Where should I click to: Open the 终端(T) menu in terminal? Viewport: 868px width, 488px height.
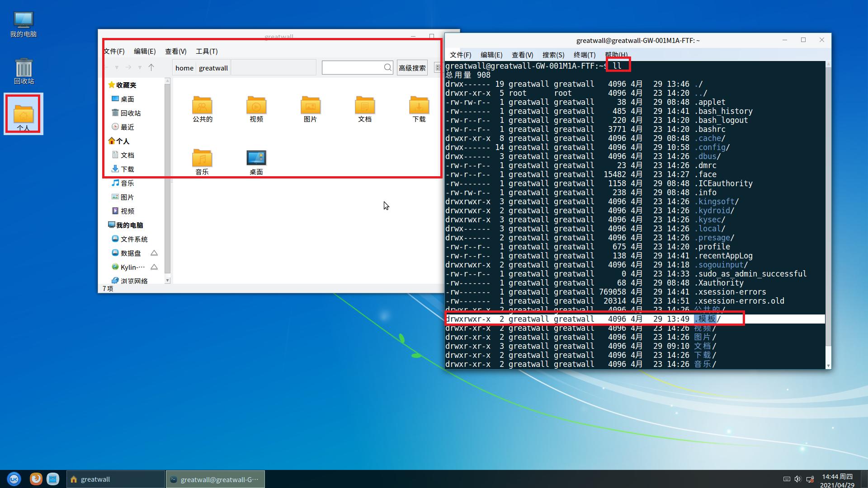pos(584,55)
